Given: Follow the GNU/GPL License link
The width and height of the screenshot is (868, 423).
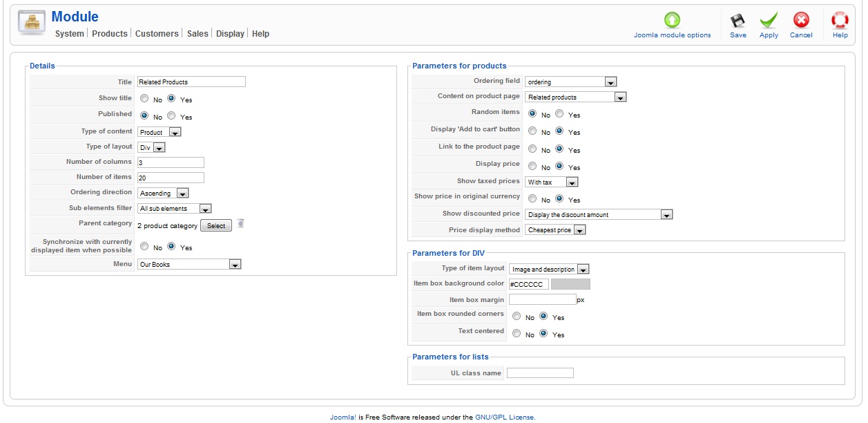Looking at the screenshot, I should click(504, 417).
